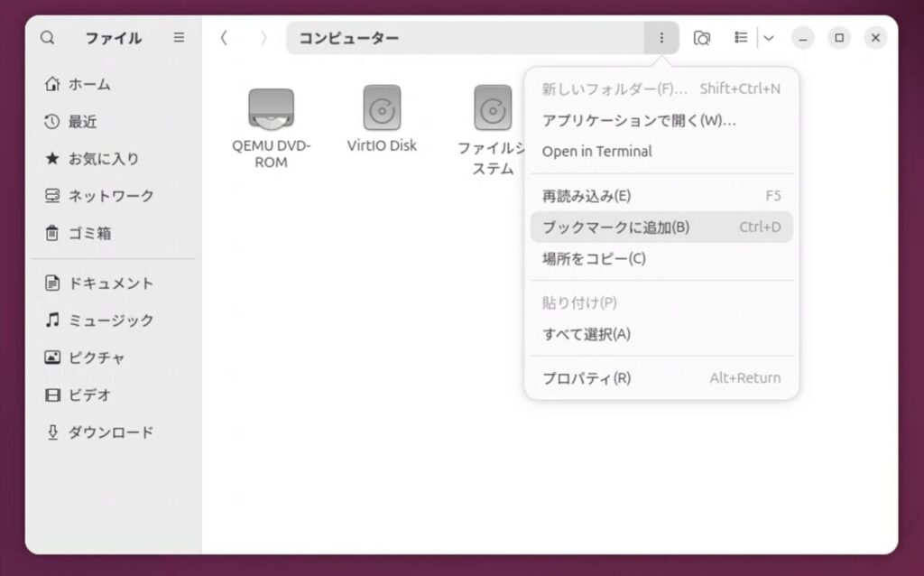Screen dimensions: 924x576
Task: Click the コンピューター path bar
Action: point(464,38)
